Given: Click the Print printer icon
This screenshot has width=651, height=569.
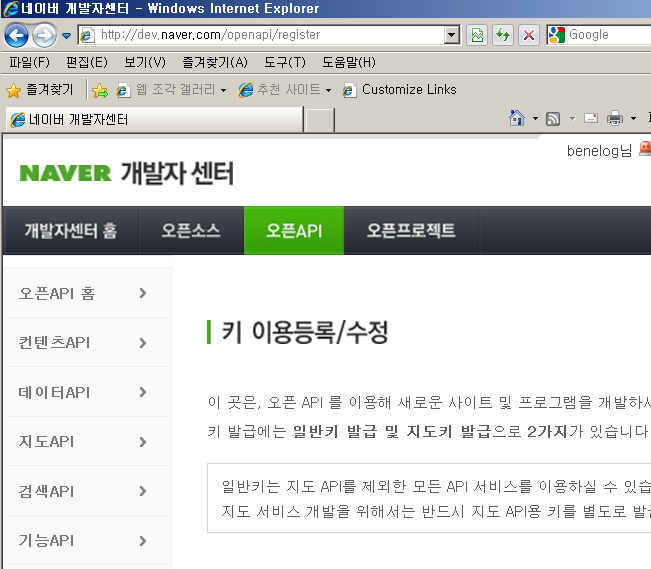Looking at the screenshot, I should [615, 118].
